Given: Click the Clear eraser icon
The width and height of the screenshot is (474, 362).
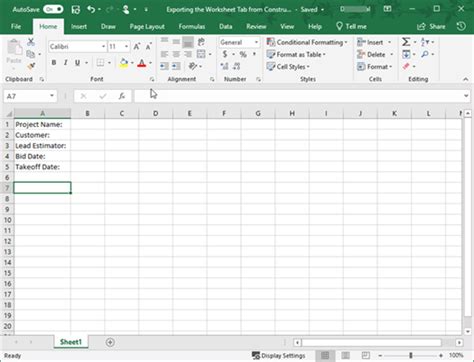Looking at the screenshot, I should click(406, 66).
